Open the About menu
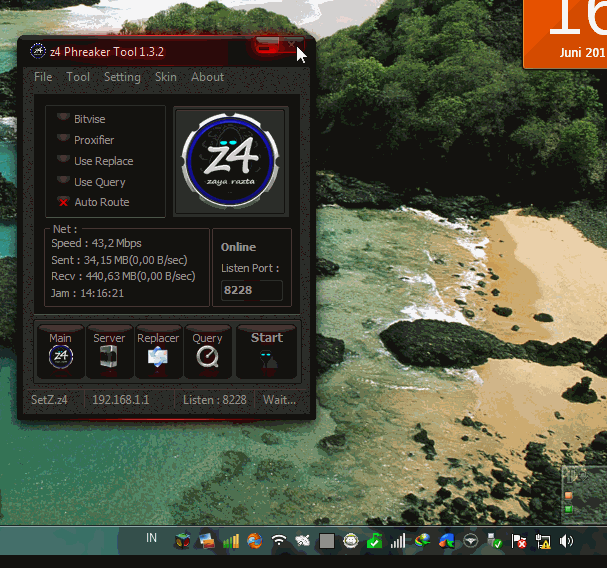The image size is (607, 568). click(207, 77)
